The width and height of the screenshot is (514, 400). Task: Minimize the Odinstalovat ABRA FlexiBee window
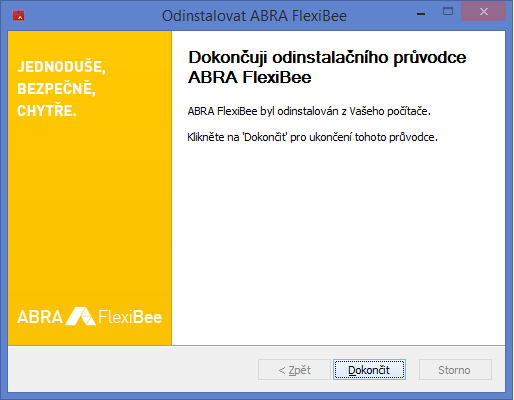tap(421, 14)
